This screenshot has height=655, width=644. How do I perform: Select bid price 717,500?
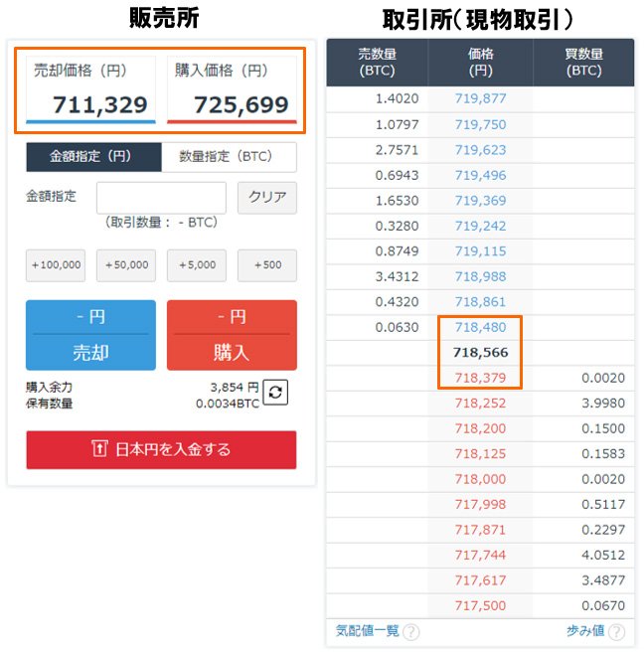pos(480,605)
